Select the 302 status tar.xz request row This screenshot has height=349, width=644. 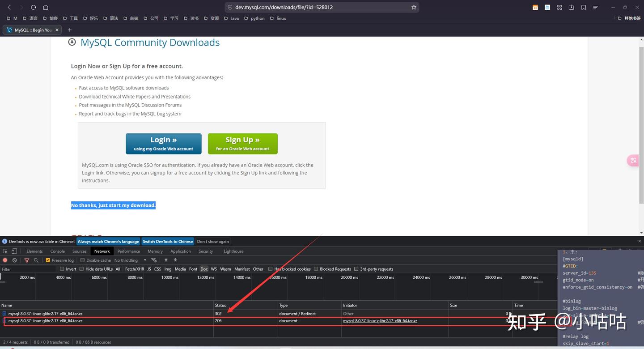click(x=277, y=314)
